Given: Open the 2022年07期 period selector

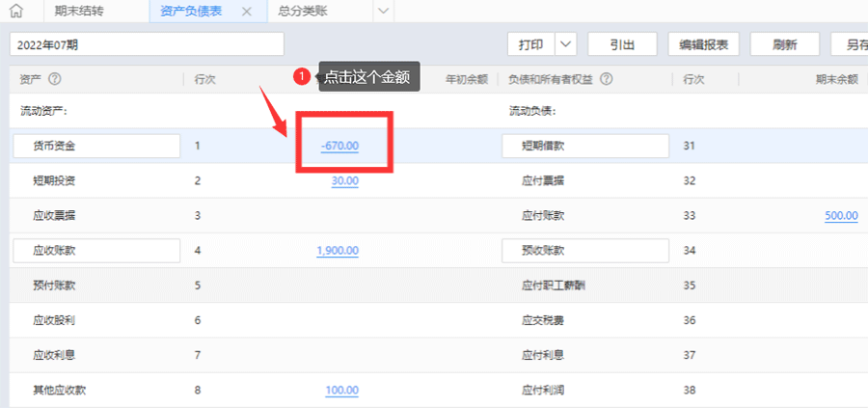Looking at the screenshot, I should [x=147, y=44].
